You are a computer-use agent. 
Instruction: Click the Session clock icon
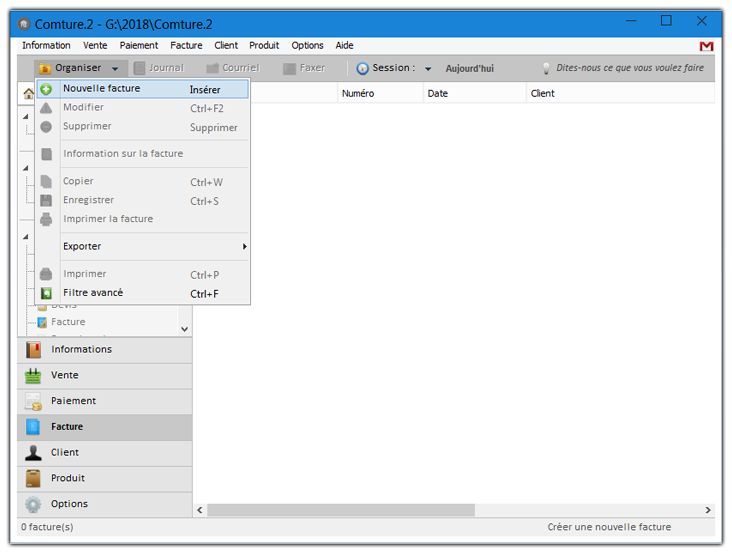coord(363,69)
